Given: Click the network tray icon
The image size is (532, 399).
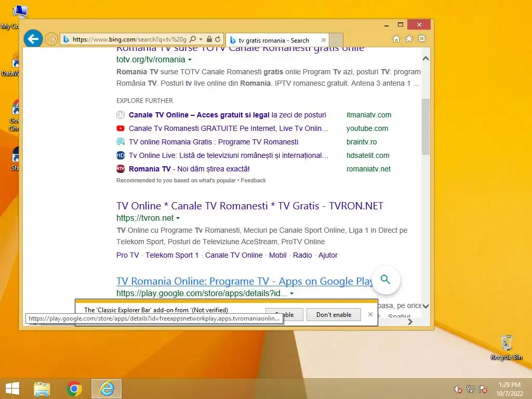Looking at the screenshot, I should click(x=471, y=389).
